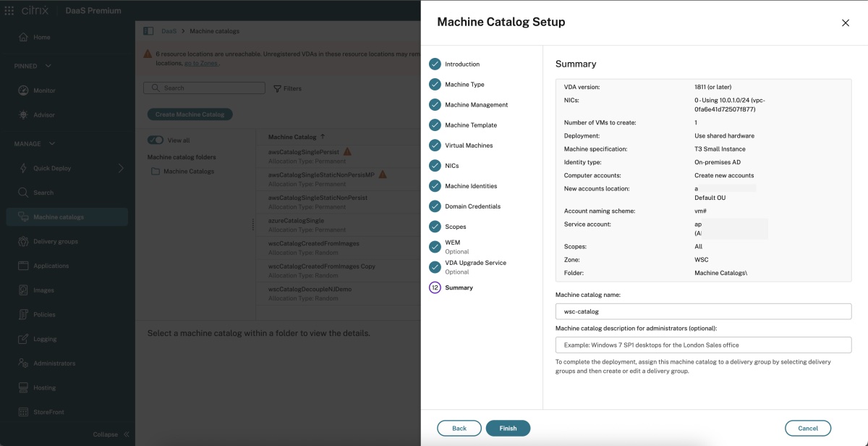Click the Machine catalog name field

tap(703, 311)
